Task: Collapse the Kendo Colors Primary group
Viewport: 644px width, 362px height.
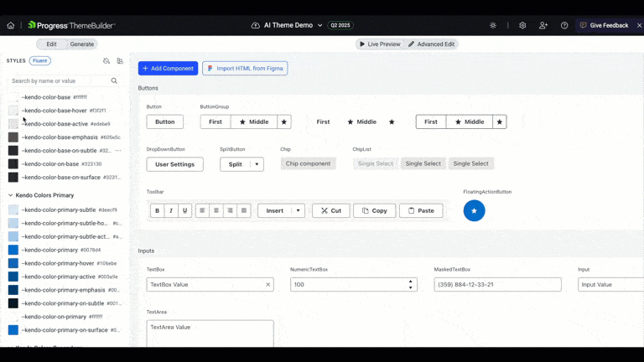Action: click(x=11, y=195)
